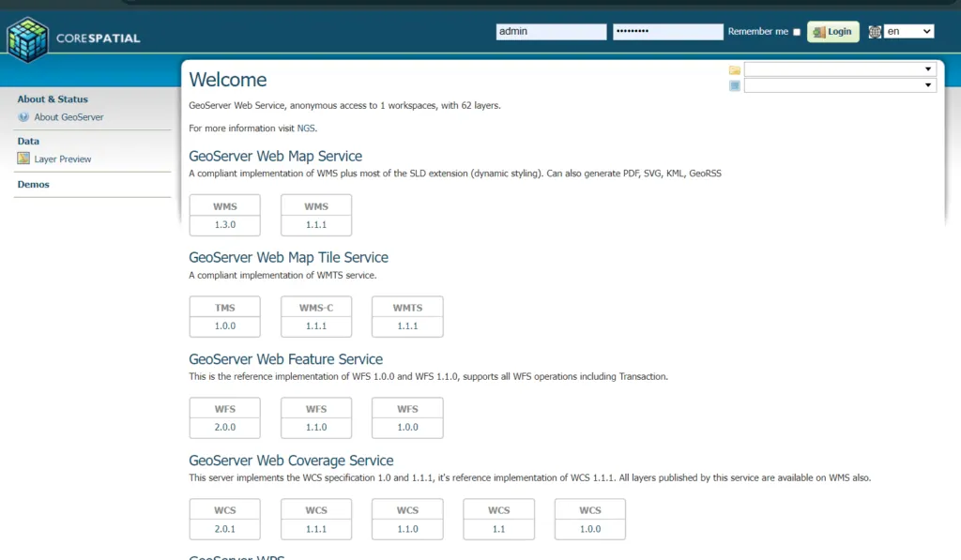961x560 pixels.
Task: Open the Layer Preview link
Action: (63, 159)
